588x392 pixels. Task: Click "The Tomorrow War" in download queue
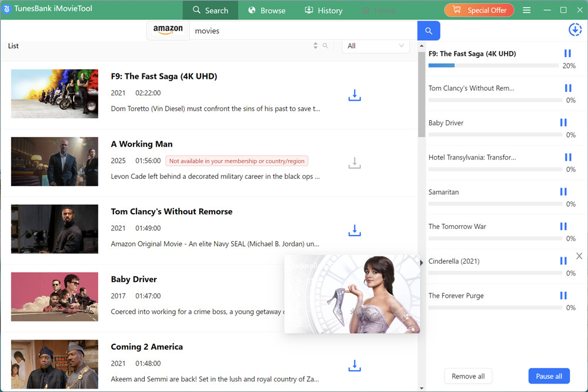[457, 227]
